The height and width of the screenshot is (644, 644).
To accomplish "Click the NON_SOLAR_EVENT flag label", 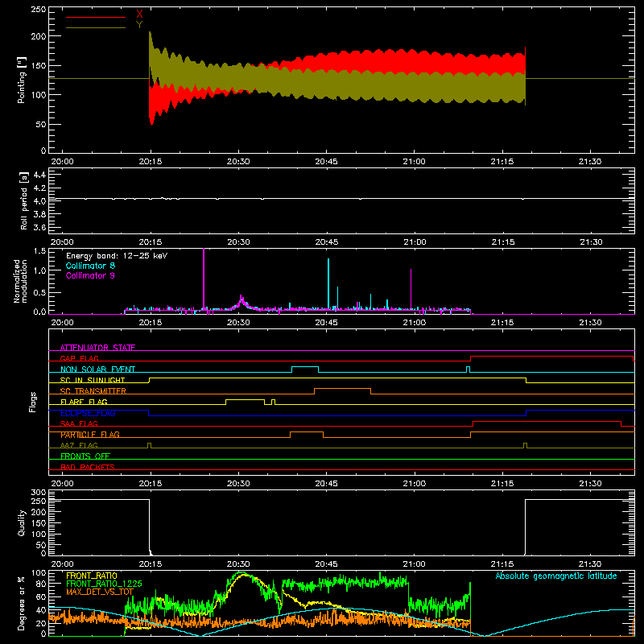I will coord(97,369).
